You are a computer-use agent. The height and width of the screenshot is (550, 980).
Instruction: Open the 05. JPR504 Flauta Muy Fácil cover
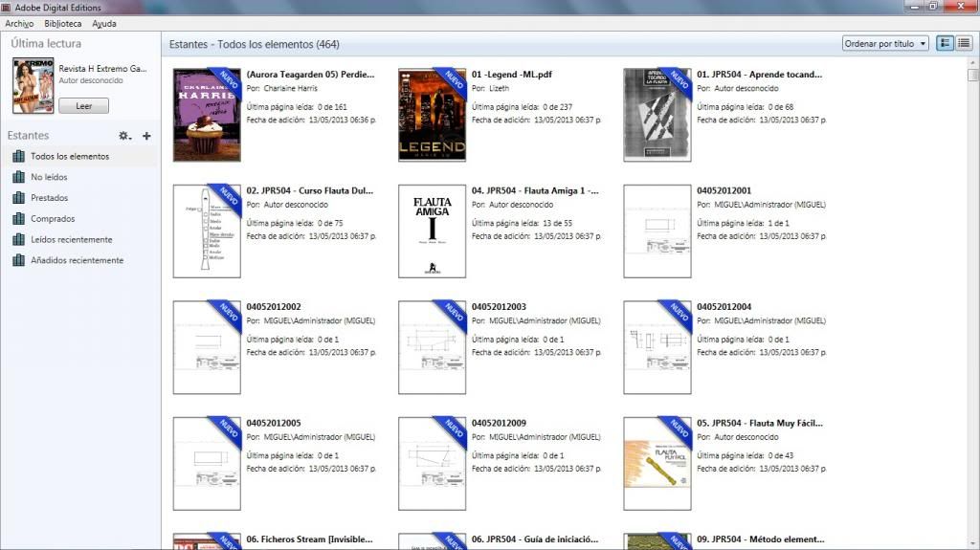point(657,464)
